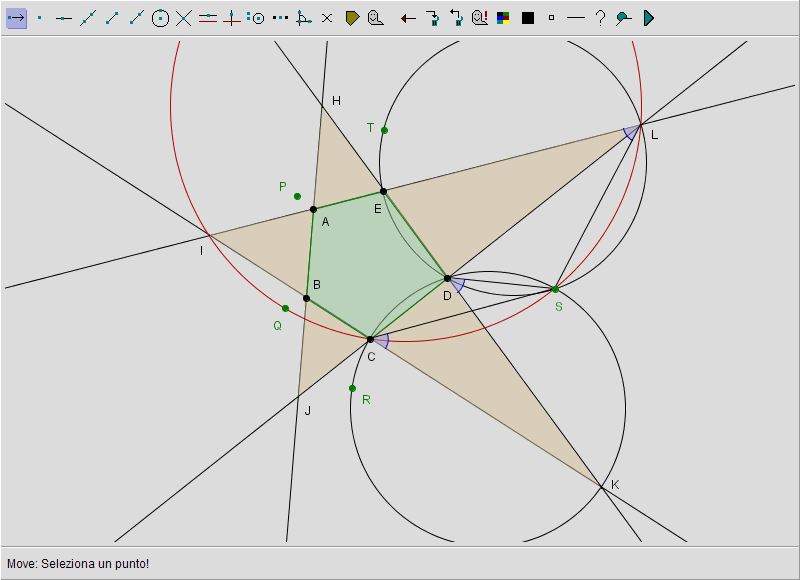The width and height of the screenshot is (800, 580).
Task: Click the small X delete tool
Action: coord(327,18)
